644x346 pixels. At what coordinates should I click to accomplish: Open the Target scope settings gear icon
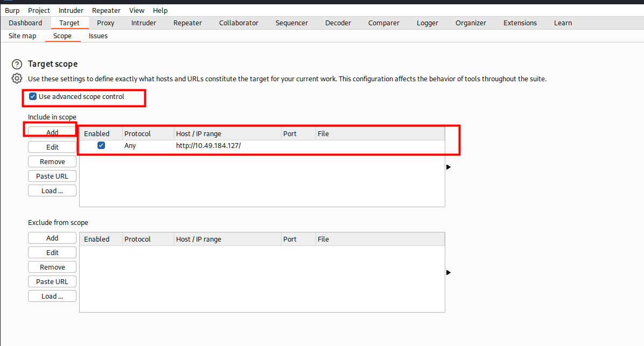[17, 79]
